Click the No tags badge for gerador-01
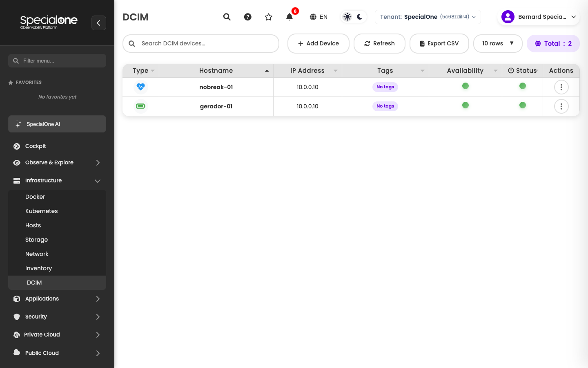Viewport: 588px width, 368px height. [x=385, y=106]
